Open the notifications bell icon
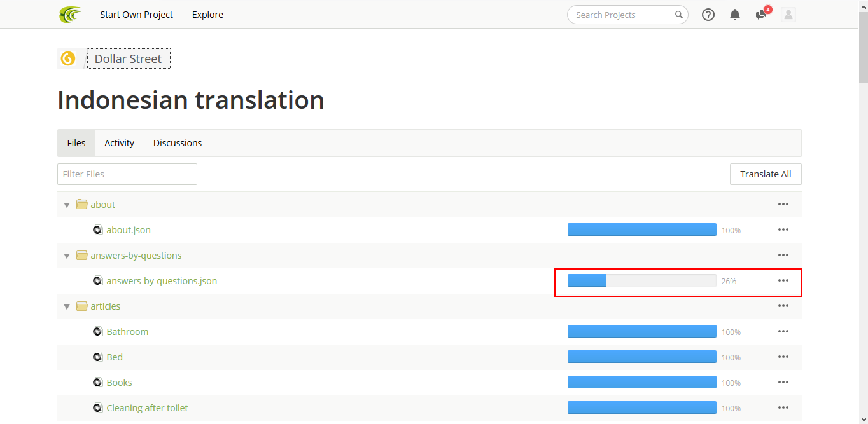The width and height of the screenshot is (868, 424). [x=735, y=15]
